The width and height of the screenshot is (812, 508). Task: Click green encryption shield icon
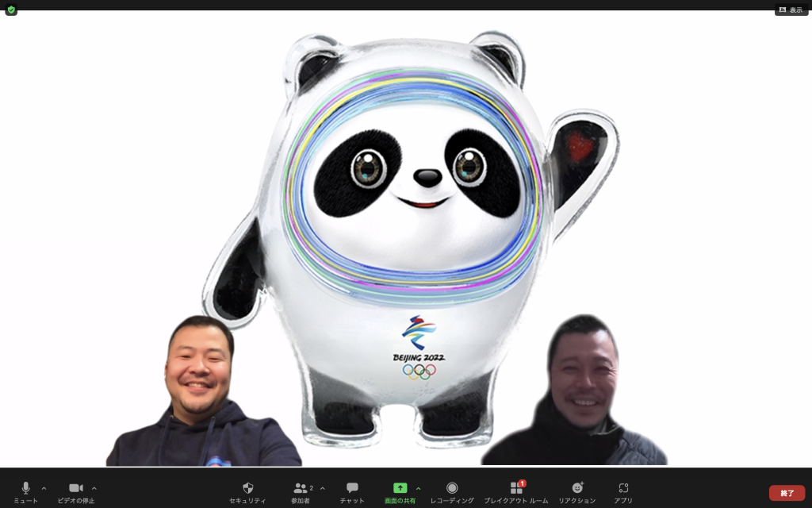click(x=11, y=10)
